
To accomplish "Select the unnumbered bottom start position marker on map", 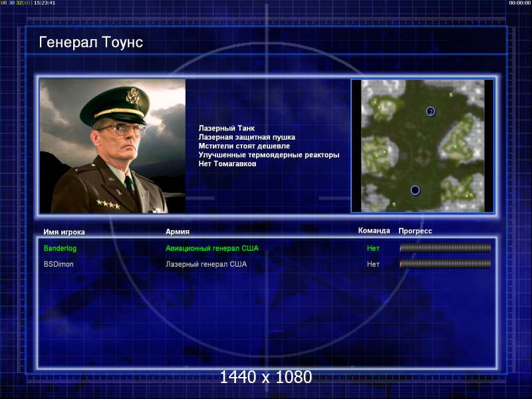I will click(415, 190).
